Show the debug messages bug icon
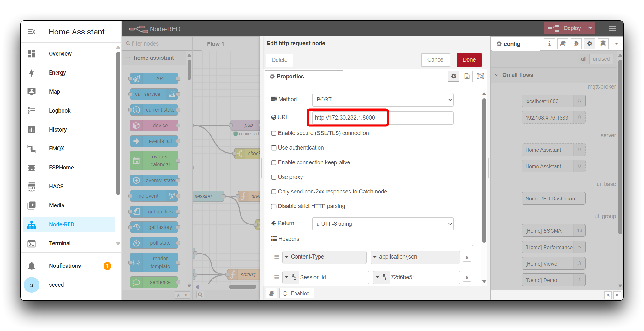The height and width of the screenshot is (331, 644). [576, 44]
